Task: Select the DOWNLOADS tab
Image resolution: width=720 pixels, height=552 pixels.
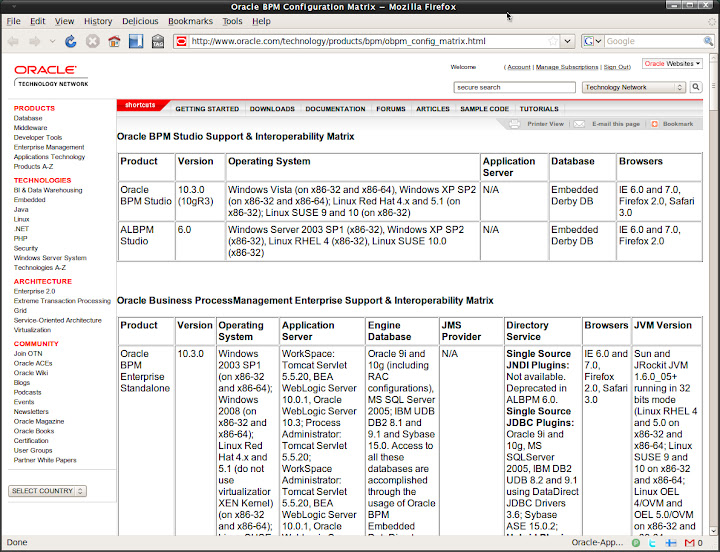Action: (x=272, y=109)
